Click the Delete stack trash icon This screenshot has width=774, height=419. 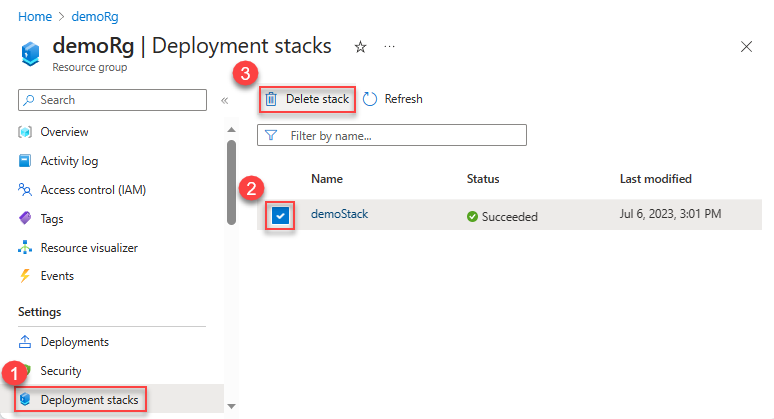(271, 99)
